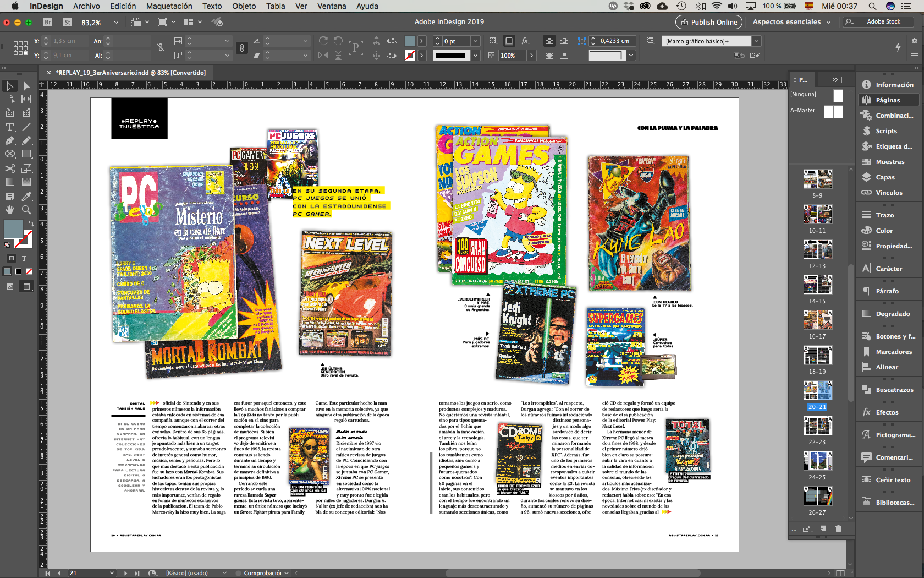Open the Carácter panel

click(888, 269)
